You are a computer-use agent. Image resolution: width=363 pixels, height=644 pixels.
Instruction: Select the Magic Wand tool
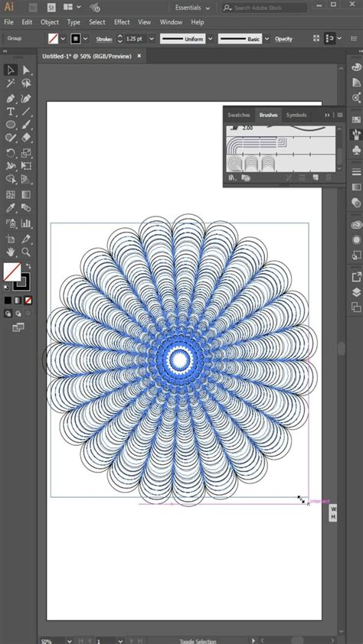(11, 84)
